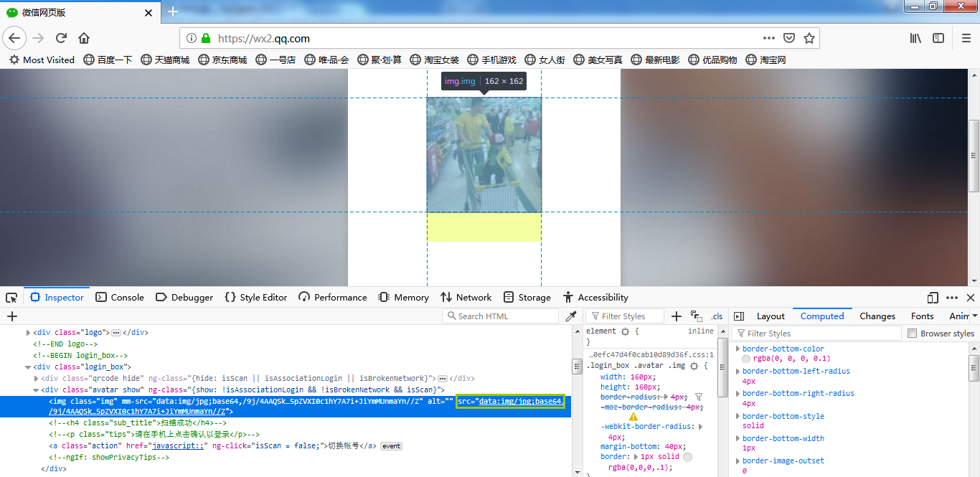The height and width of the screenshot is (477, 980).
Task: Open the Firefox hamburger menu
Action: pos(966,38)
